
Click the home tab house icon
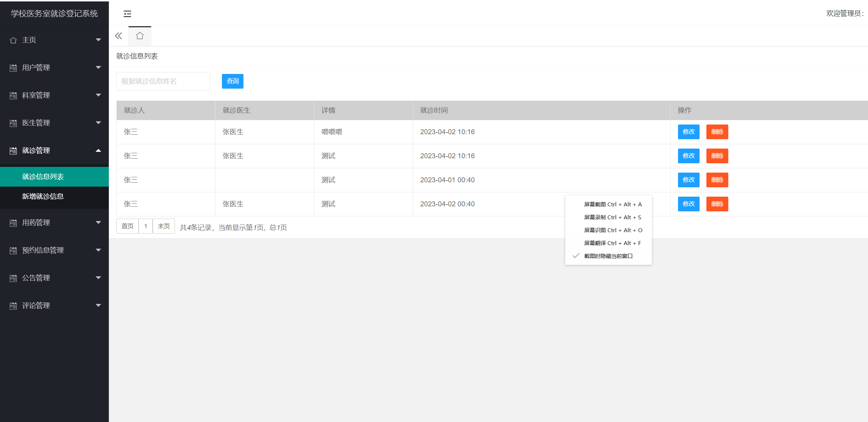(x=140, y=36)
